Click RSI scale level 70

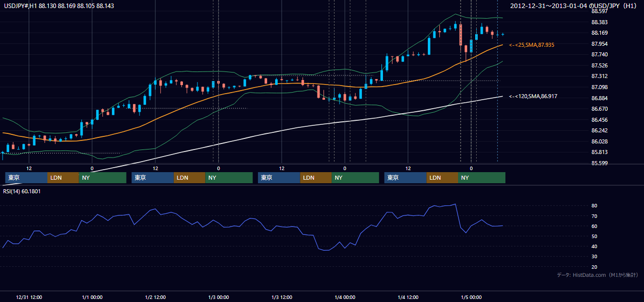[594, 216]
